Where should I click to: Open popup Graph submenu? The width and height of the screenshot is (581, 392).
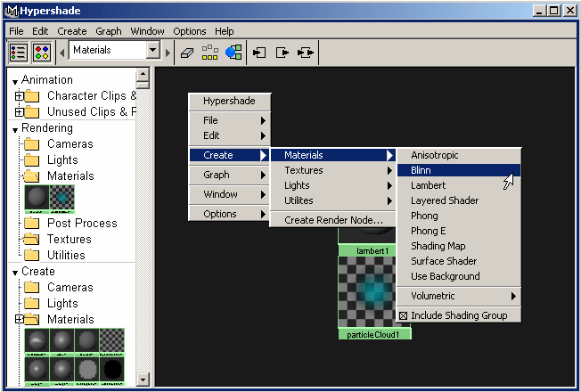pyautogui.click(x=230, y=175)
